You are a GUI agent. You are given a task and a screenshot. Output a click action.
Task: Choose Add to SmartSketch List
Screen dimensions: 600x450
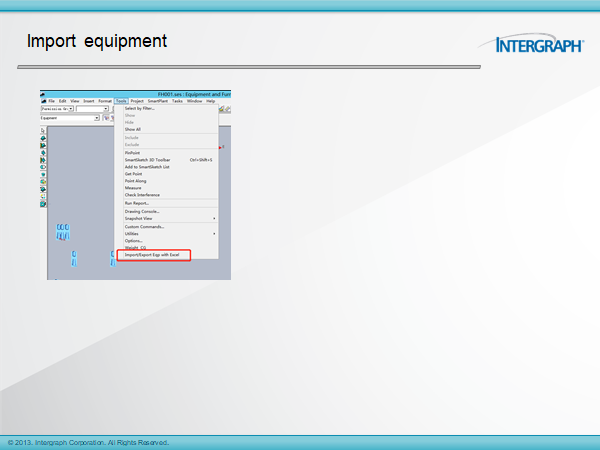167,167
